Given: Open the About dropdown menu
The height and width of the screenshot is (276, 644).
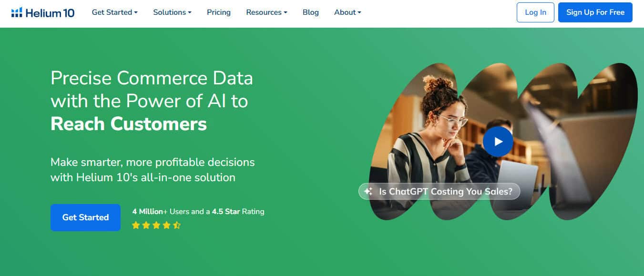Looking at the screenshot, I should point(348,12).
